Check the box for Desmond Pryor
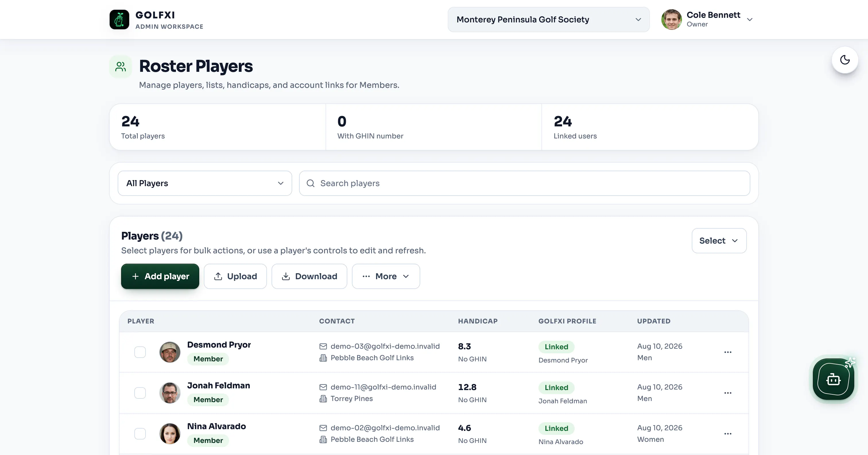Viewport: 868px width, 455px height. click(x=140, y=352)
